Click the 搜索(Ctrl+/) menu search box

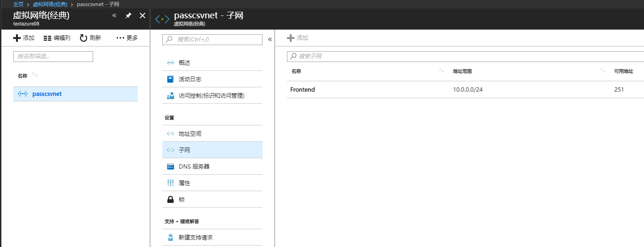click(212, 39)
